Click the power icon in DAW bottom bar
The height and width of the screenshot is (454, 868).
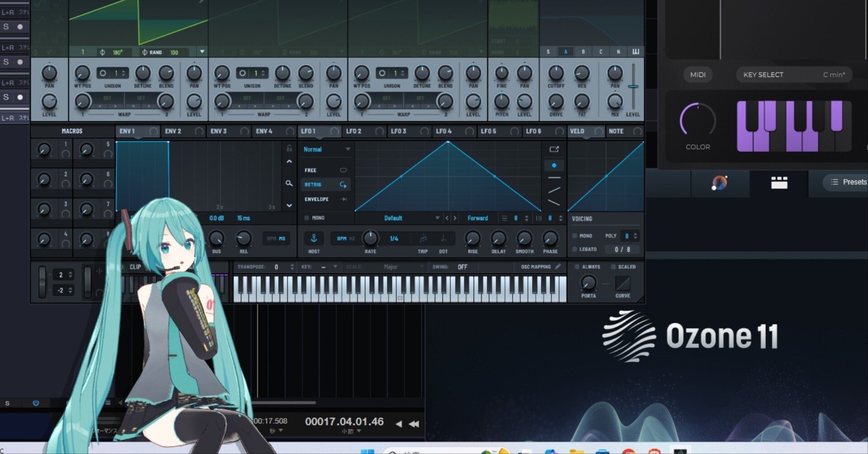(x=36, y=403)
